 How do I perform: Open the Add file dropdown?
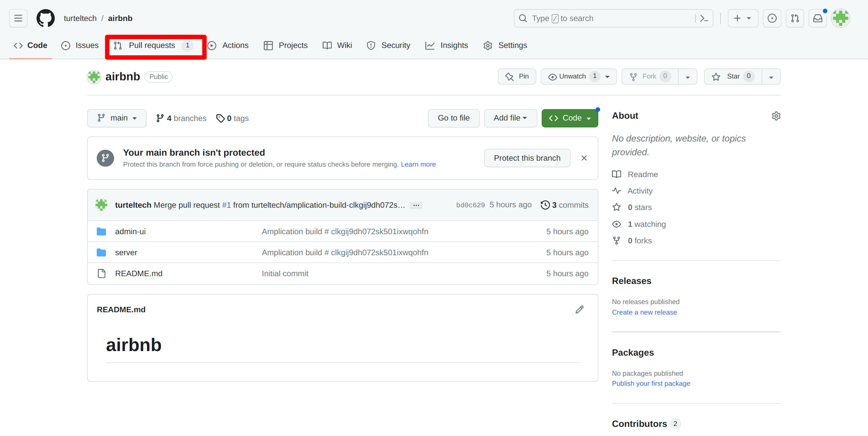[x=510, y=118]
